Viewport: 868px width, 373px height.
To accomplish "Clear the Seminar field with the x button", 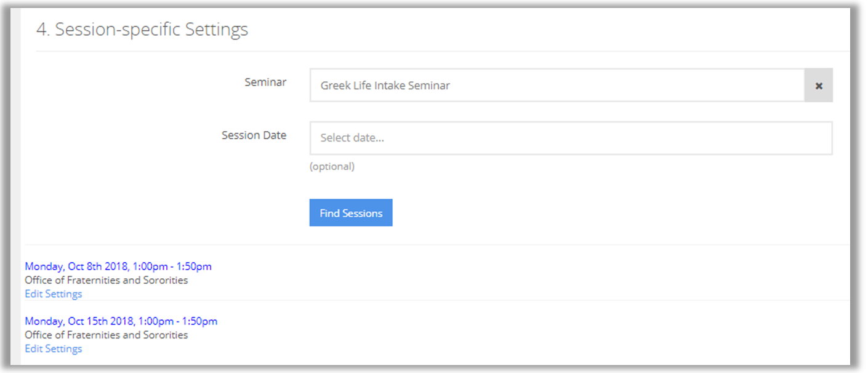I will (x=818, y=86).
